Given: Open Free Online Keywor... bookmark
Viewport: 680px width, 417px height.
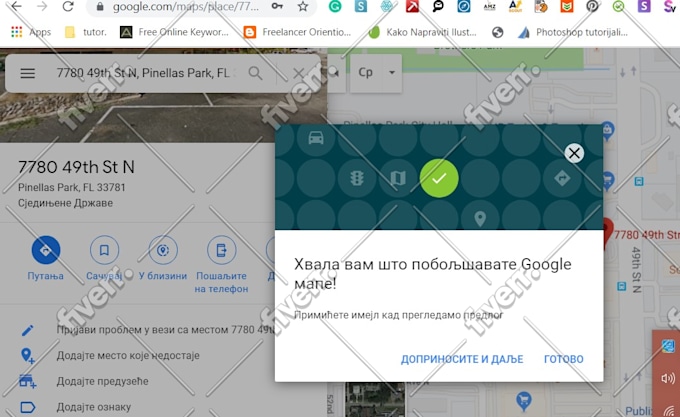Looking at the screenshot, I should [x=174, y=32].
